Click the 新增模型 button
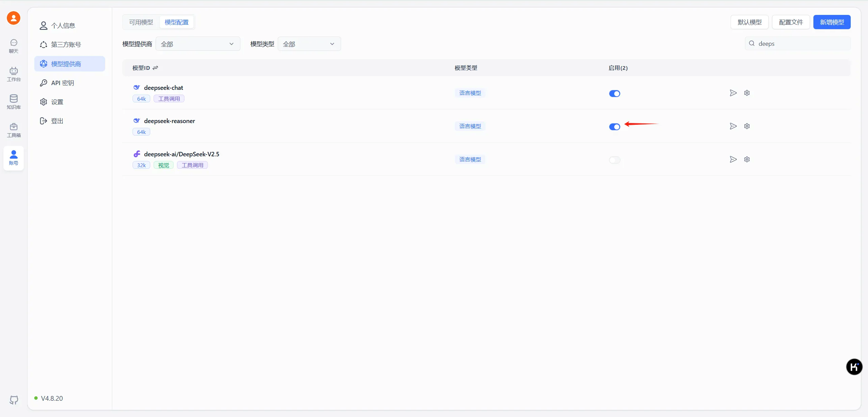 pos(832,22)
